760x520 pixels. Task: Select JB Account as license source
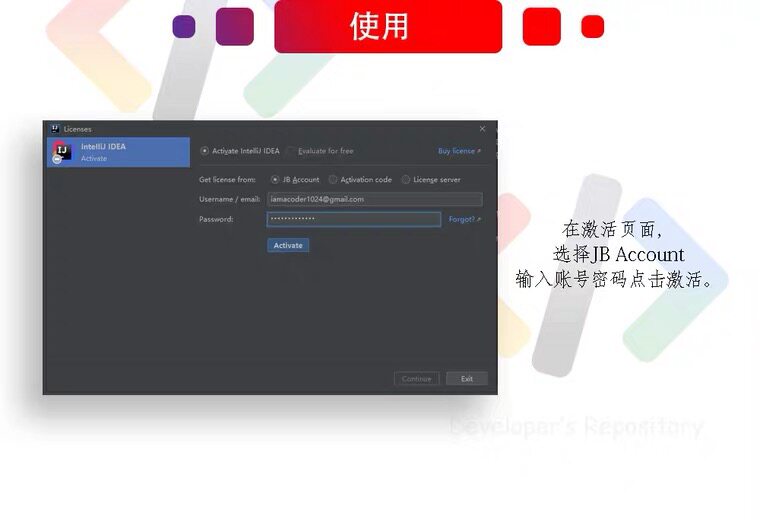(275, 179)
